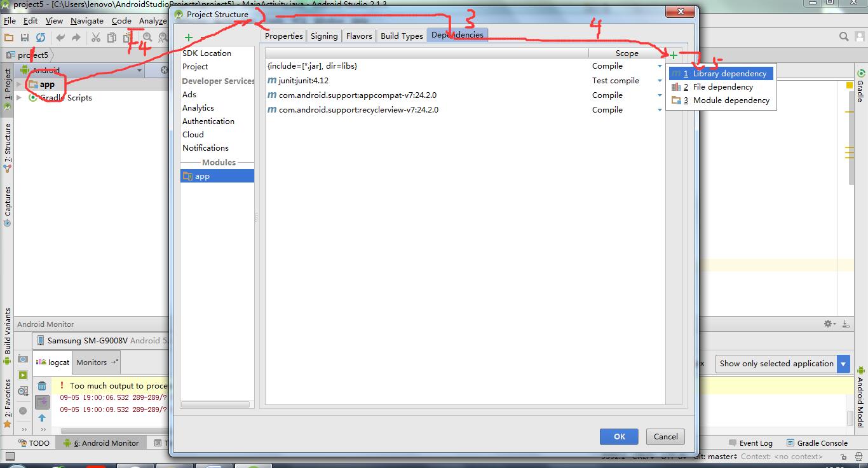
Task: Select Cloud developer service
Action: click(193, 135)
